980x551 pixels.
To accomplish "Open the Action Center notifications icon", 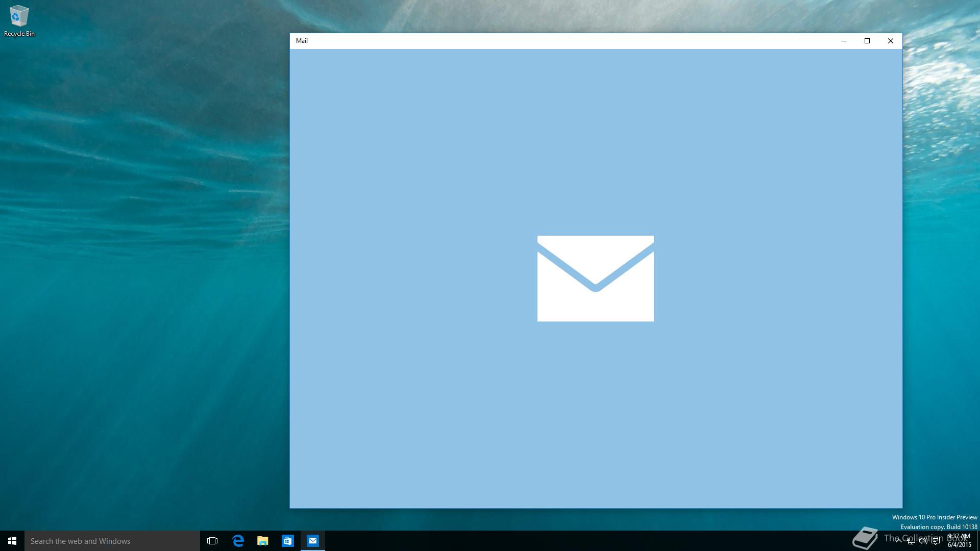I will (x=936, y=541).
